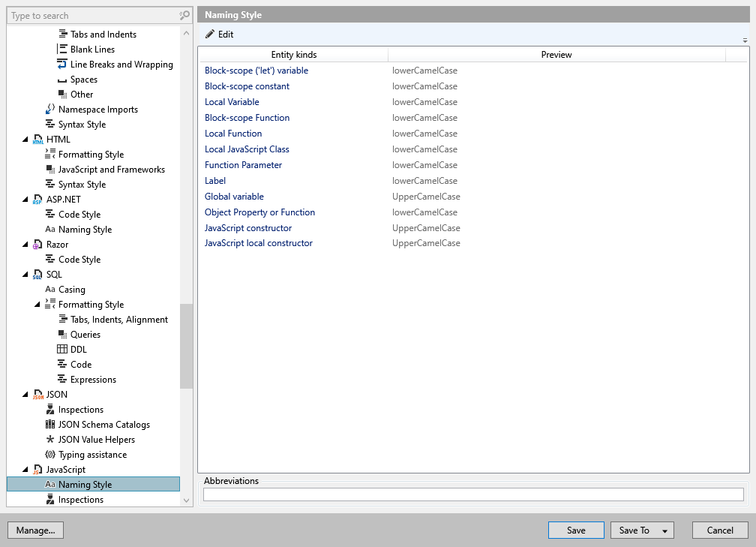Click the search magnifier icon in search box
This screenshot has height=547, width=756.
tap(184, 15)
